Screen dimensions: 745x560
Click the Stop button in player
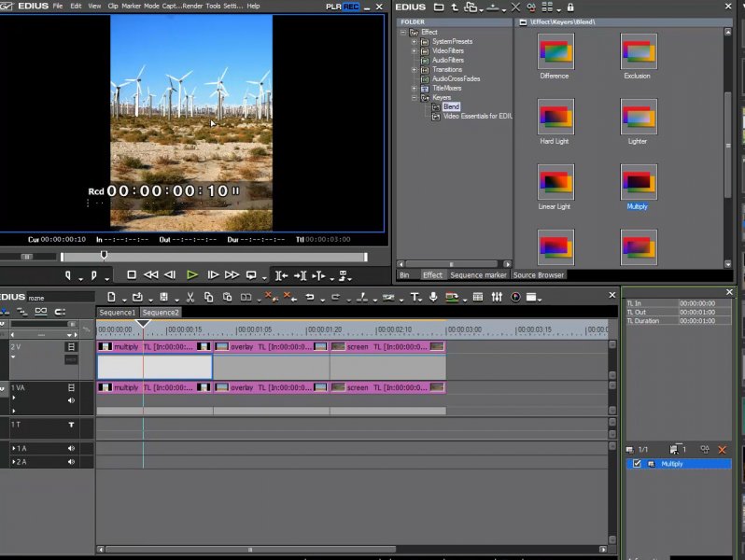click(132, 275)
